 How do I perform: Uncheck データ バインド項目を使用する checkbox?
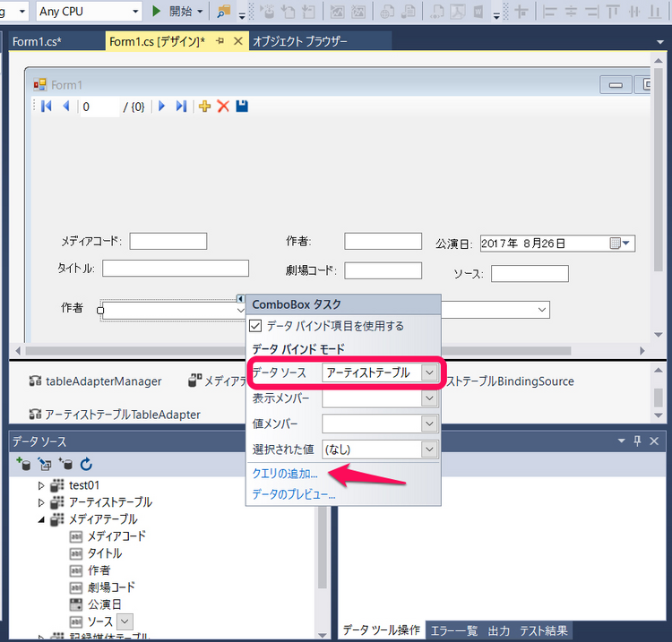pyautogui.click(x=255, y=326)
